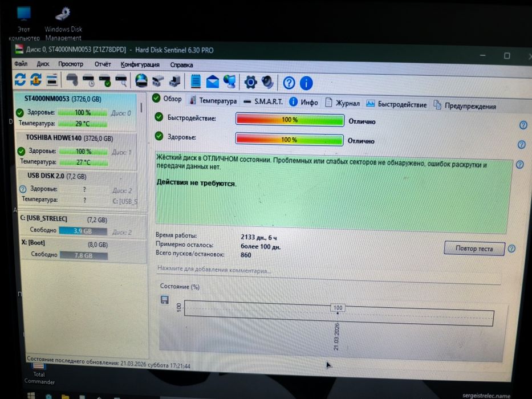
Task: Select the TOSHIBA HDWE140 disk entry
Action: [77, 150]
